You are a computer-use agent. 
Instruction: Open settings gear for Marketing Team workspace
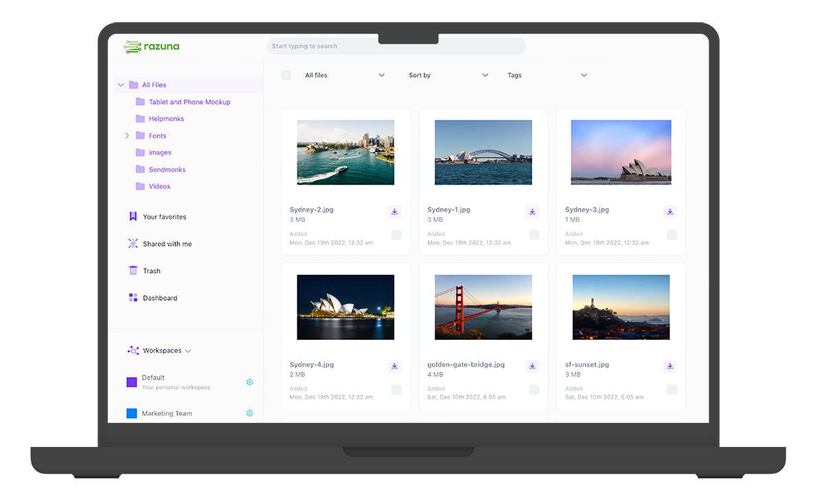[250, 413]
